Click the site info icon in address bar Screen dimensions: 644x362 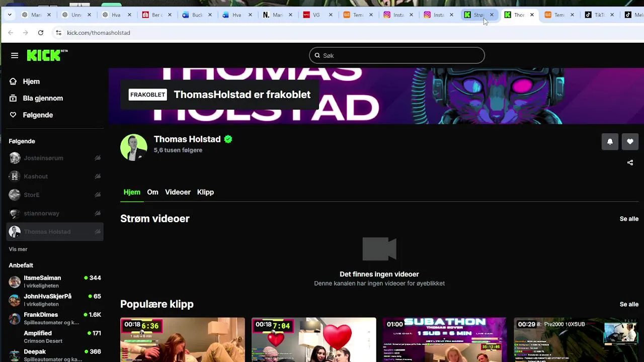58,33
